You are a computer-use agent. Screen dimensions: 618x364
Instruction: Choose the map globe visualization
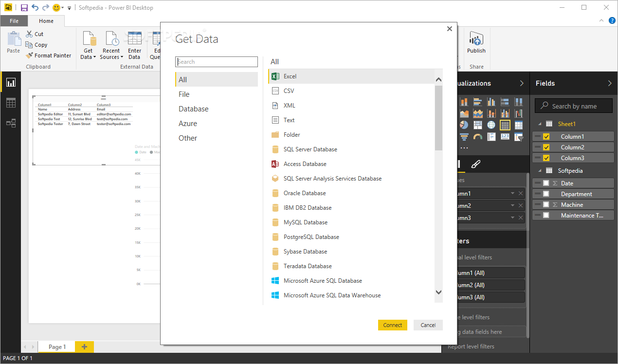pyautogui.click(x=491, y=125)
